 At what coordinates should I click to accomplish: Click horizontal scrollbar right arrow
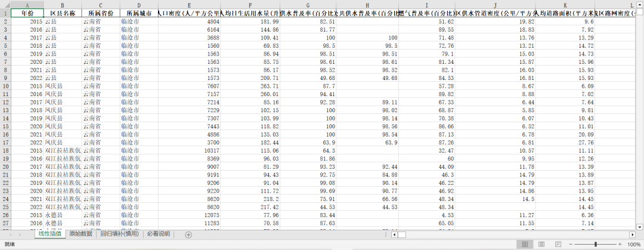point(633,234)
